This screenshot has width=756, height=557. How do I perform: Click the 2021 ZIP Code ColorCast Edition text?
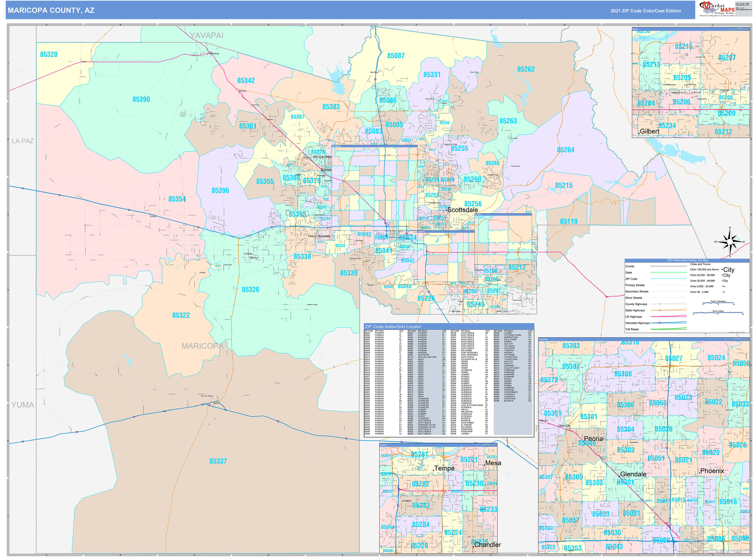click(x=645, y=11)
